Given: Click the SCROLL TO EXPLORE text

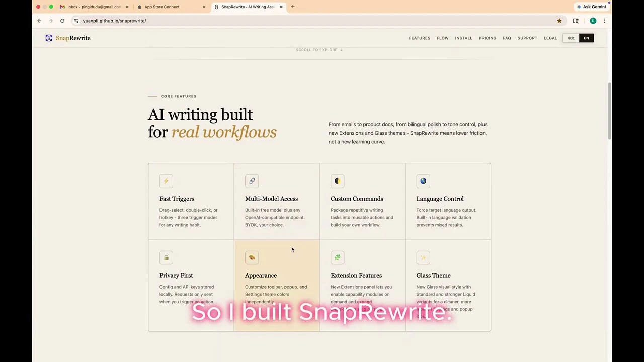Looking at the screenshot, I should [x=319, y=50].
